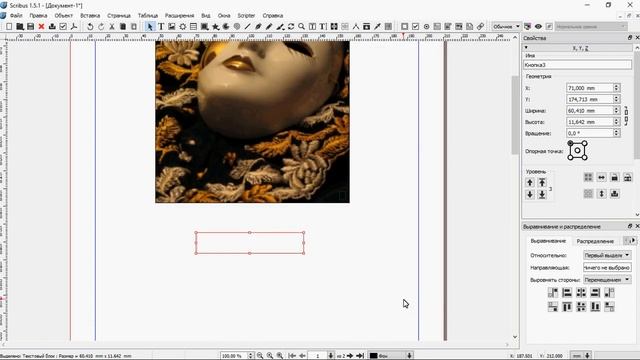The height and width of the screenshot is (360, 640).
Task: Click the Save document floppy icon
Action: pos(31,27)
